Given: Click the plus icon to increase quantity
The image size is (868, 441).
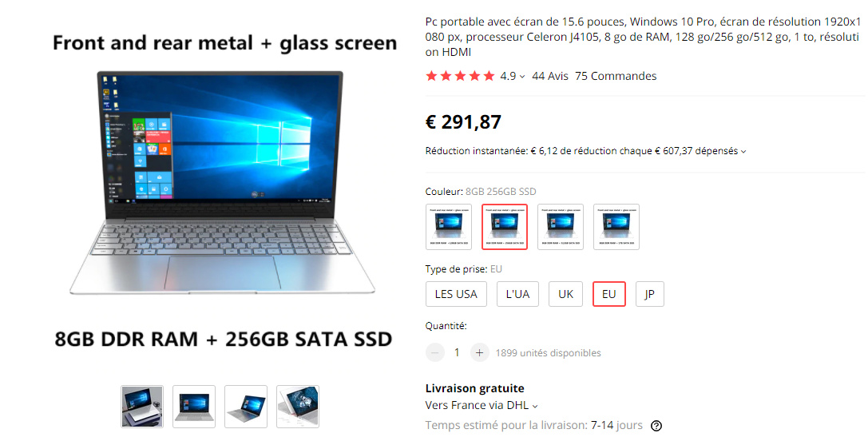Looking at the screenshot, I should tap(479, 352).
